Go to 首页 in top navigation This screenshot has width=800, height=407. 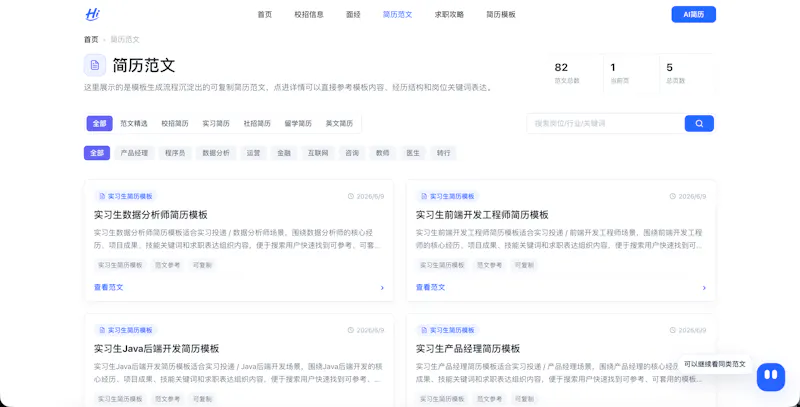(x=265, y=15)
